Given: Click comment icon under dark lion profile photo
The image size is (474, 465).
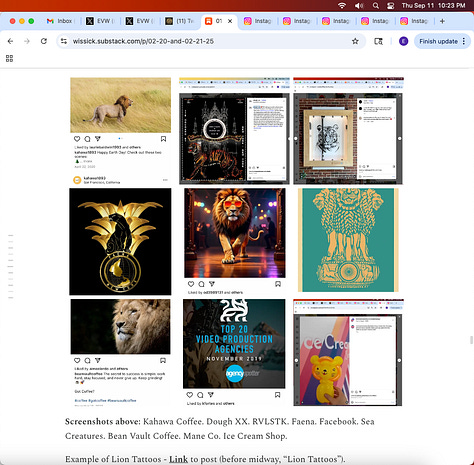Looking at the screenshot, I should [x=87, y=360].
